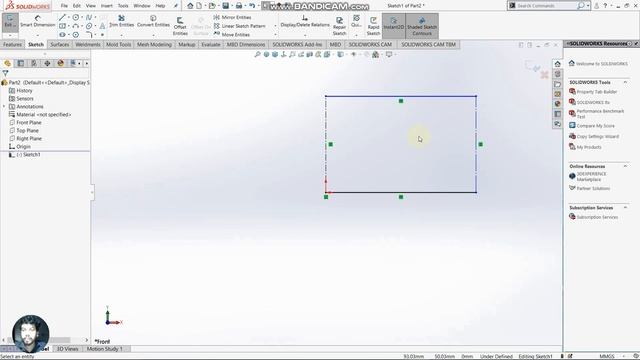Click the Copy Settings Wizard link
Viewport: 640px width, 360px height.
[594, 136]
